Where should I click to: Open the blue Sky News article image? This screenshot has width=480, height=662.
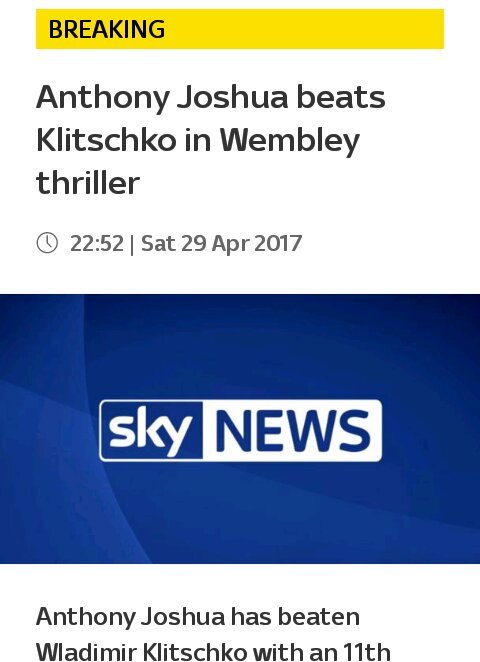pyautogui.click(x=240, y=429)
